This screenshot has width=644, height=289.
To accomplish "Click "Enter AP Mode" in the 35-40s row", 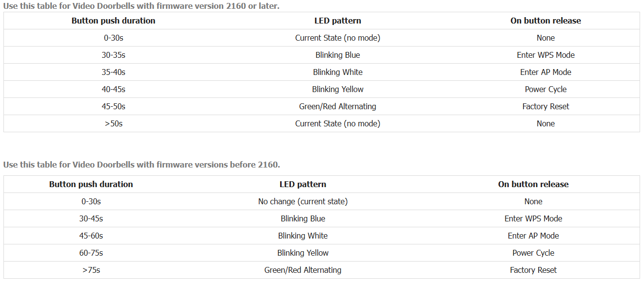I will tap(546, 72).
